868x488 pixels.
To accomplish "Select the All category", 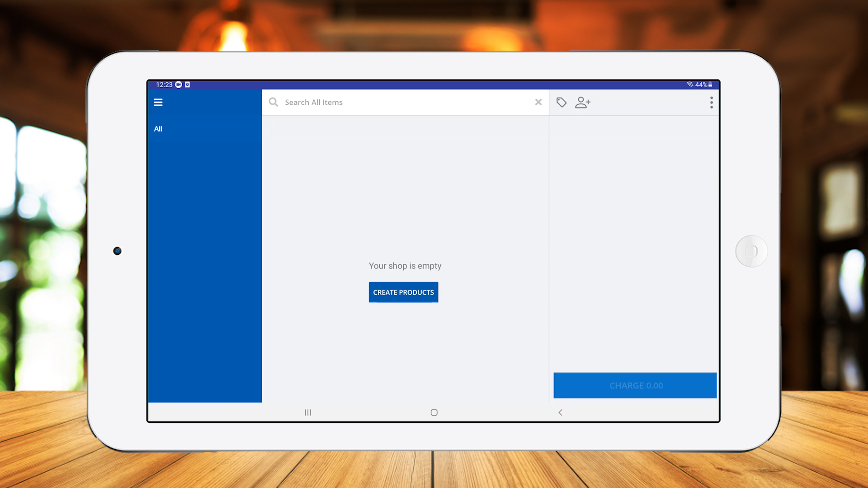I will coord(158,129).
